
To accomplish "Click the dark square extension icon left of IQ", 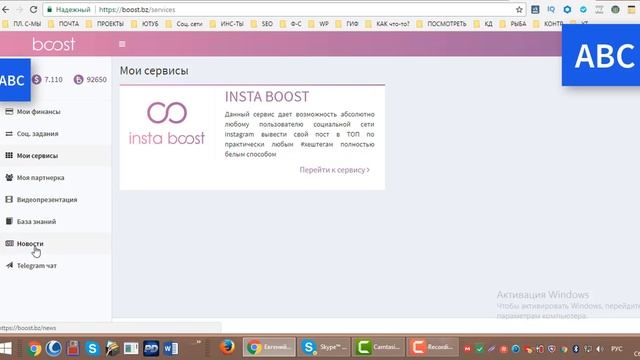I will 535,9.
